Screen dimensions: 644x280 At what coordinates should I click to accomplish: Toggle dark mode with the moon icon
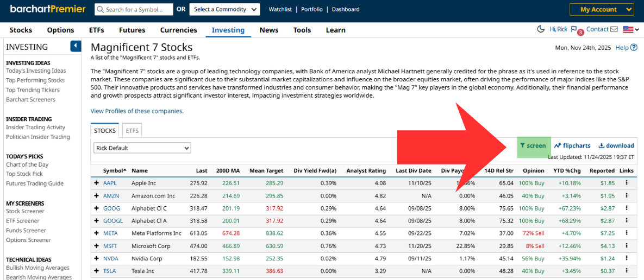point(541,29)
